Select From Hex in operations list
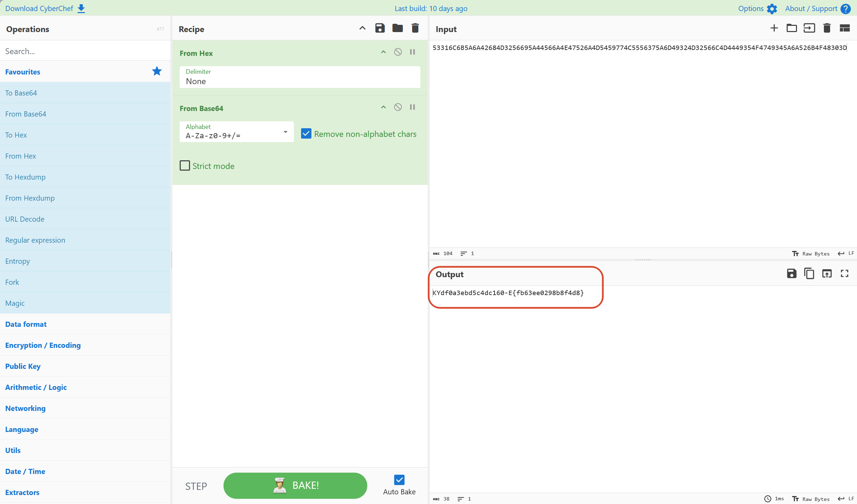Viewport: 857px width, 504px height. 85,156
